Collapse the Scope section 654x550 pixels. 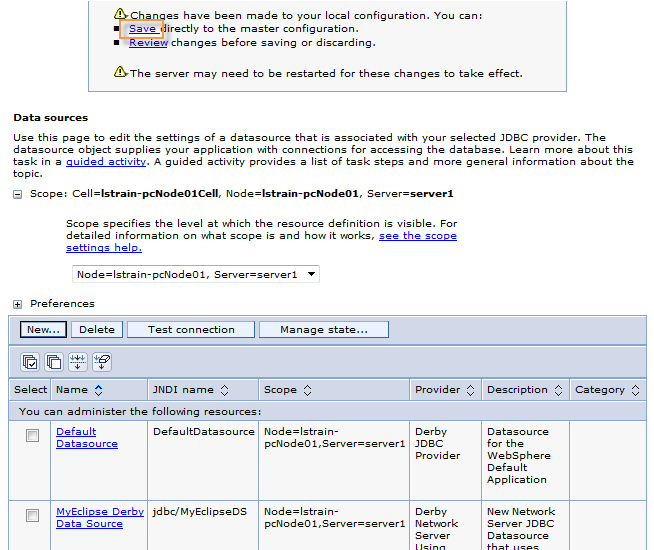pos(18,194)
